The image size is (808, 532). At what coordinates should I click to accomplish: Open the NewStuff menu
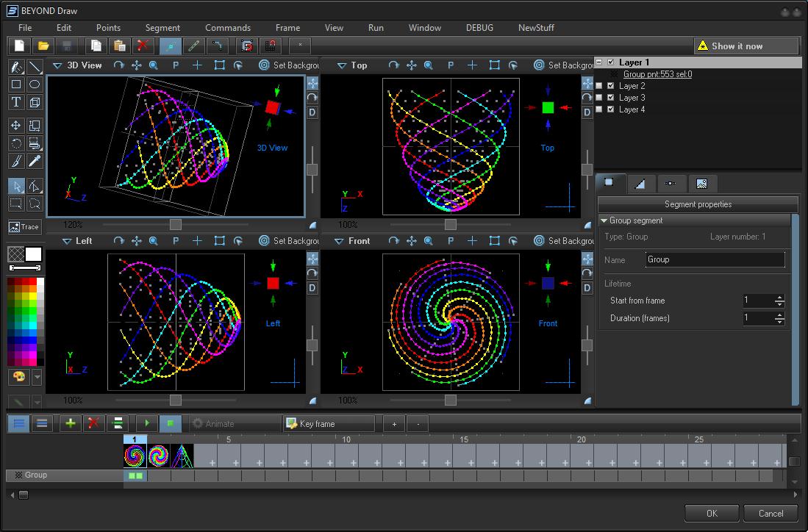(x=536, y=28)
